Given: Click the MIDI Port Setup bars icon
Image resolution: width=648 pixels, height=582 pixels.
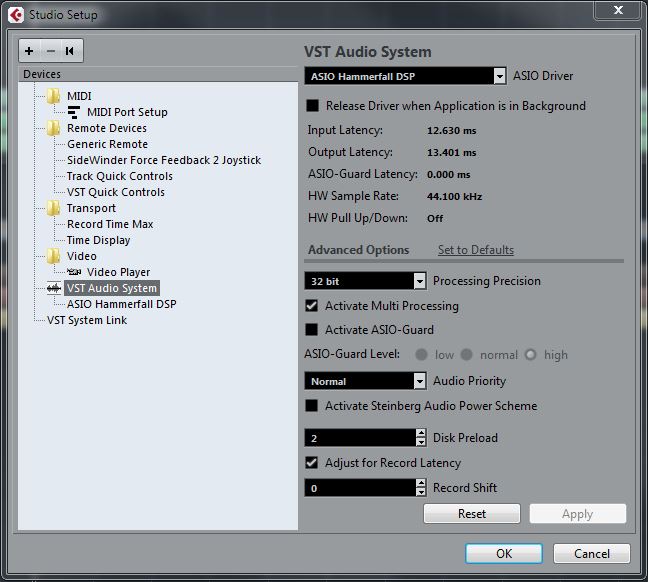Looking at the screenshot, I should pos(74,112).
